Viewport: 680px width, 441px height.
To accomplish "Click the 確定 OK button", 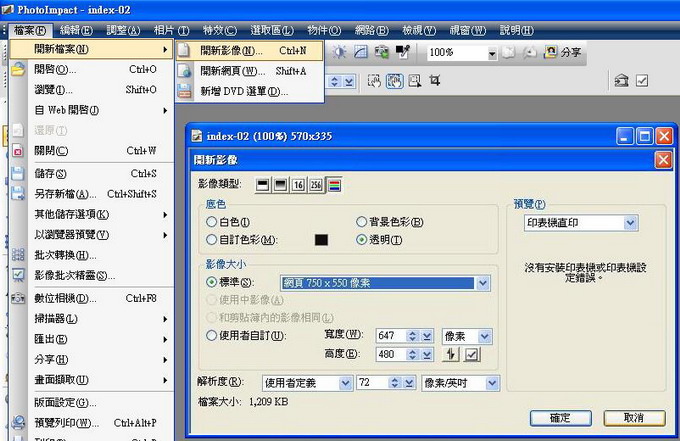I will (560, 418).
